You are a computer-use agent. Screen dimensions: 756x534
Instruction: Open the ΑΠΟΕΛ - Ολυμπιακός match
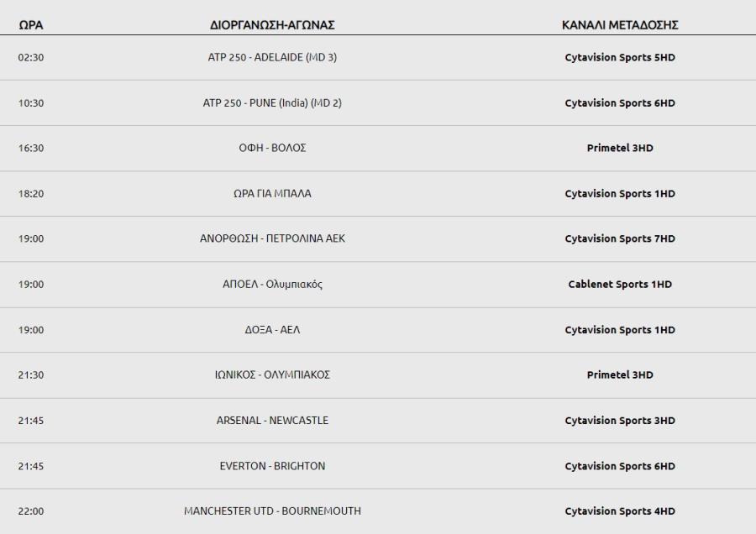pyautogui.click(x=272, y=285)
